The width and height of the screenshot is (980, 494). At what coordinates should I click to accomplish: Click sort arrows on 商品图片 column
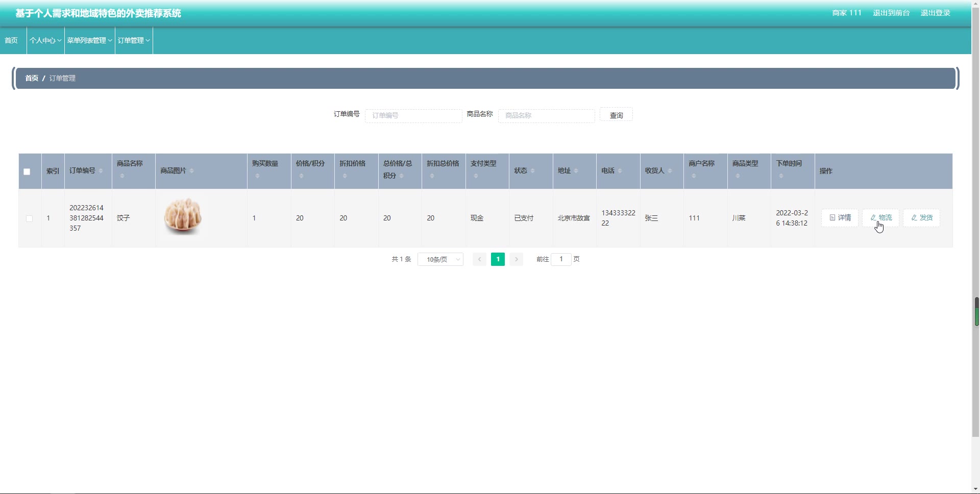click(191, 171)
